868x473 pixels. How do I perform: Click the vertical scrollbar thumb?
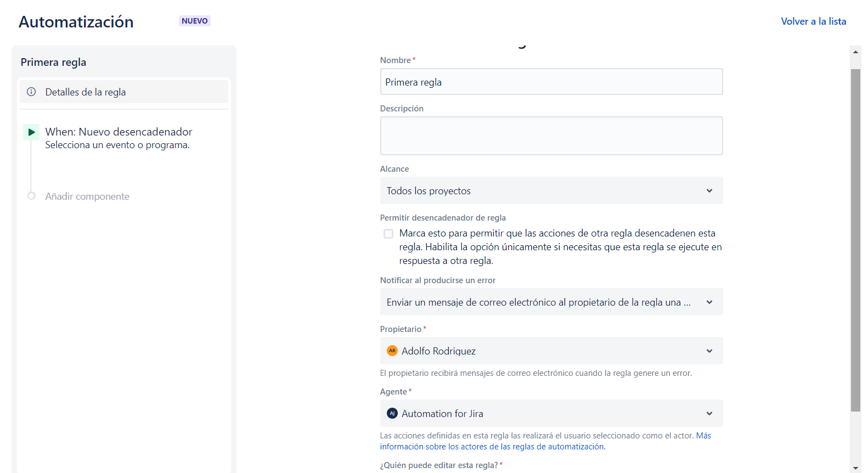coord(855,240)
